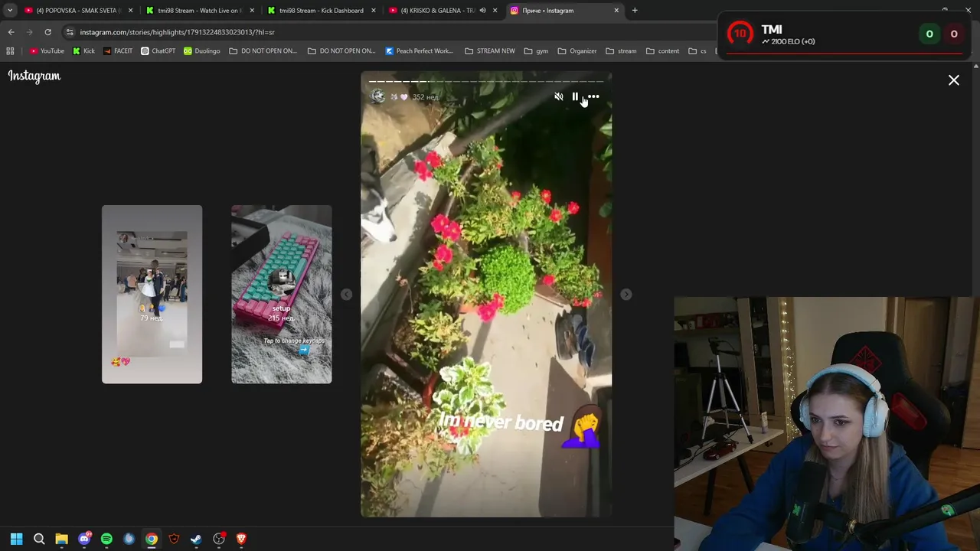Open the Chrome apps grid shortcut
This screenshot has height=551, width=980.
(x=10, y=51)
